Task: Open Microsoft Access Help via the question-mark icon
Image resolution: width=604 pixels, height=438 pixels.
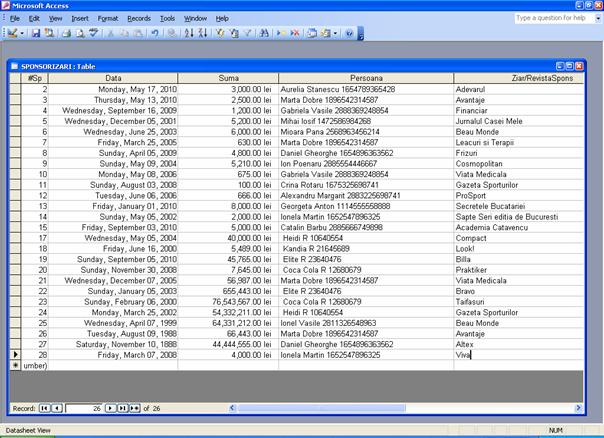Action: [349, 33]
